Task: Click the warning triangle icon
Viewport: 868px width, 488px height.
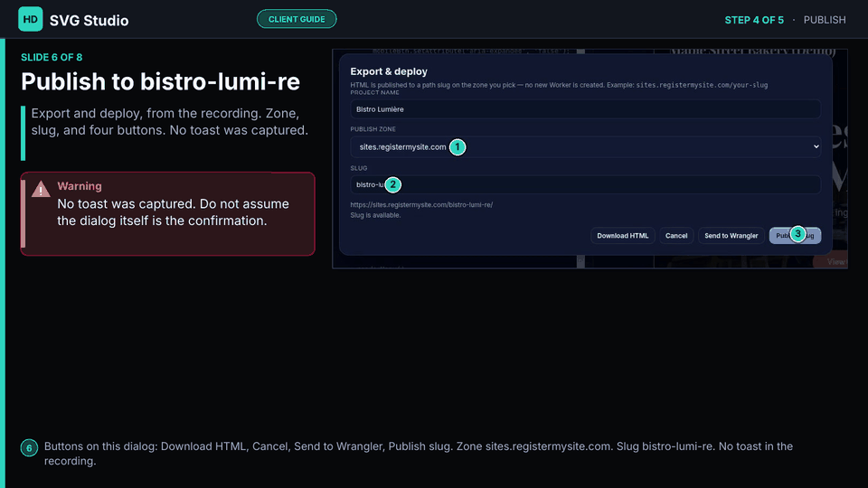Action: 41,189
